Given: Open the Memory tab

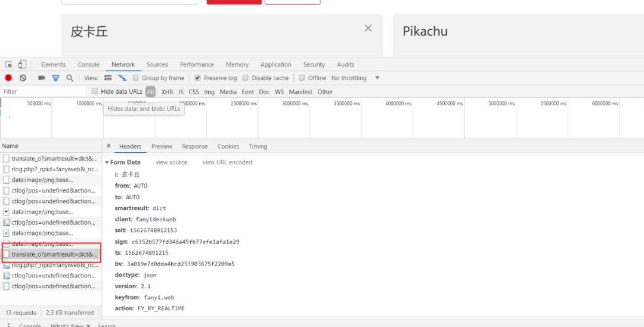Looking at the screenshot, I should pos(237,64).
